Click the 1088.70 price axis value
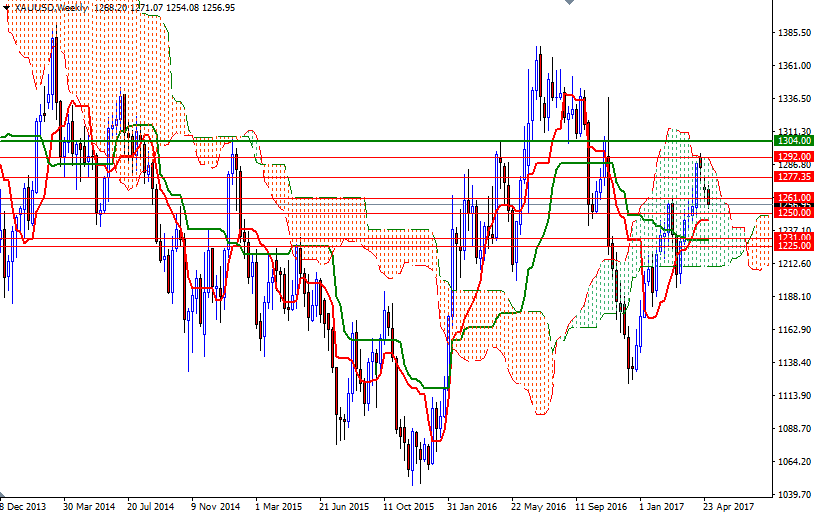The height and width of the screenshot is (514, 814). tap(793, 428)
